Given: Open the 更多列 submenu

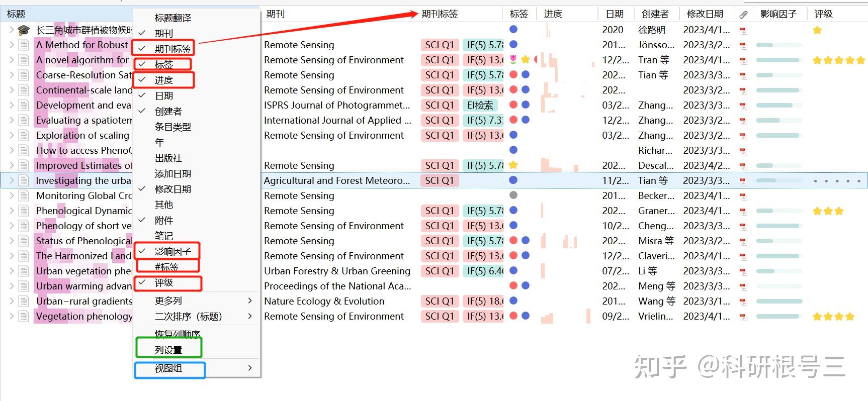Looking at the screenshot, I should 197,300.
